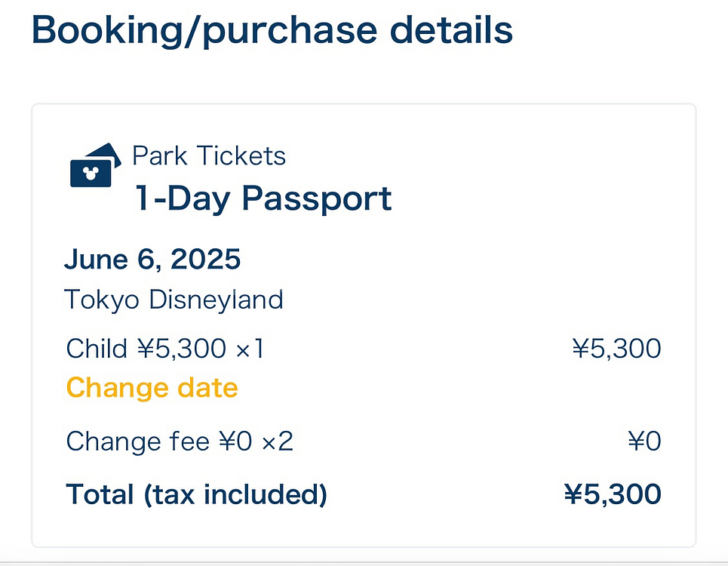Click the ×1 child ticket quantity
Image resolution: width=728 pixels, height=566 pixels.
coord(250,348)
